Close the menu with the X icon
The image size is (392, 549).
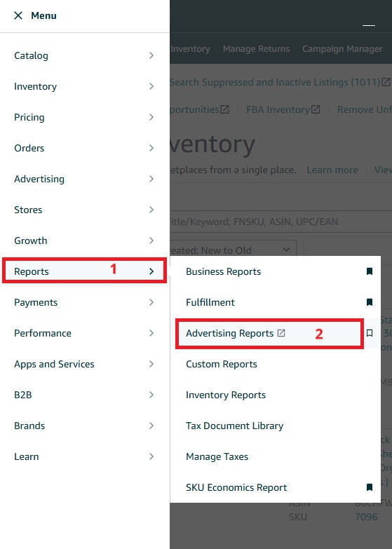pos(18,15)
